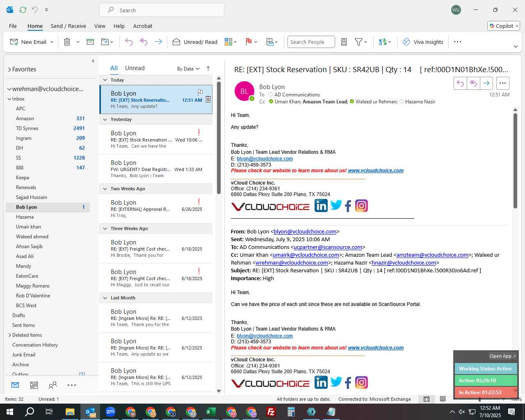525x420 pixels.
Task: Click the Quick Steps icon in the ribbon
Action: [270, 42]
